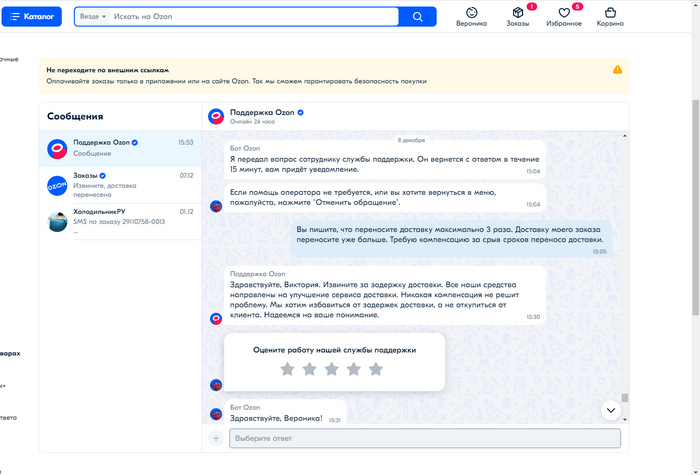Focus the Искать на Ozon search field

click(254, 17)
